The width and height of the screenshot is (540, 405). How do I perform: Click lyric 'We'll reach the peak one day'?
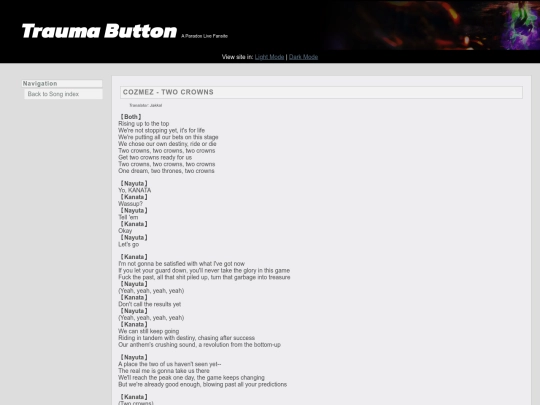click(191, 378)
